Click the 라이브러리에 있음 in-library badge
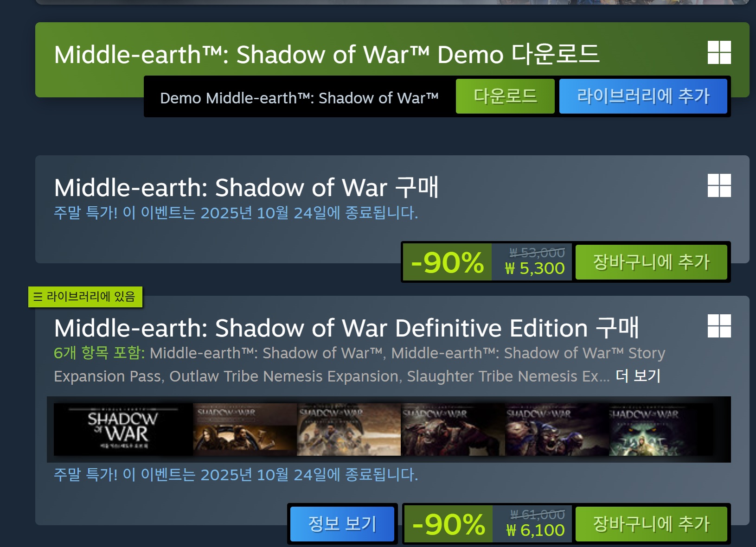 (x=85, y=297)
